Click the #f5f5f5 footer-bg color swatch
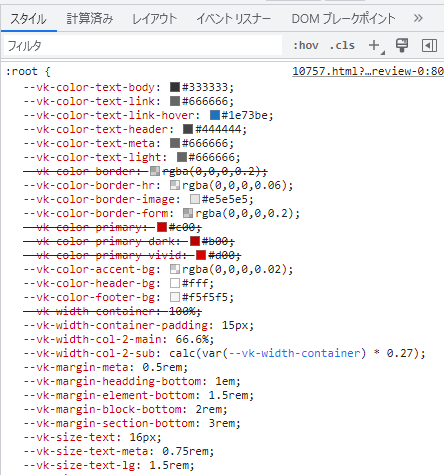The image size is (444, 475). click(x=175, y=297)
